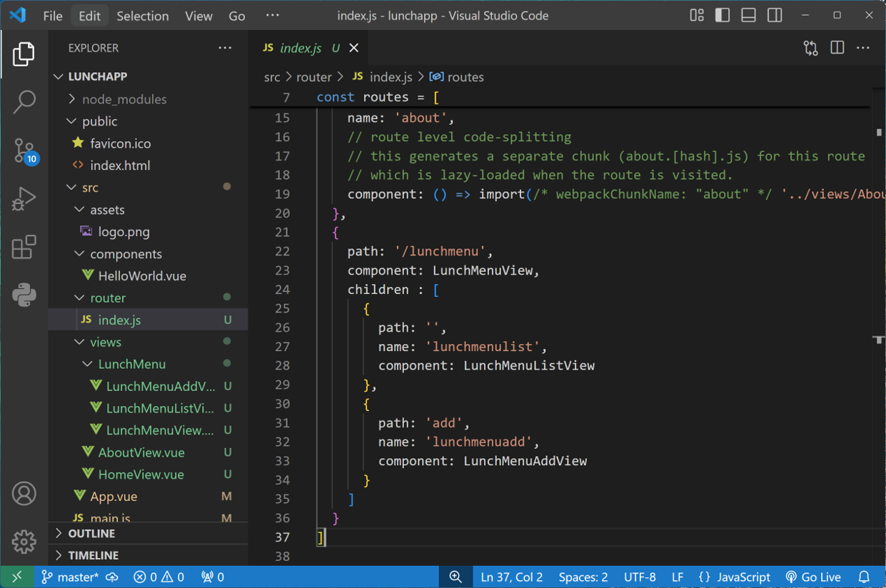Open logo.png file
The height and width of the screenshot is (588, 886).
148,232
